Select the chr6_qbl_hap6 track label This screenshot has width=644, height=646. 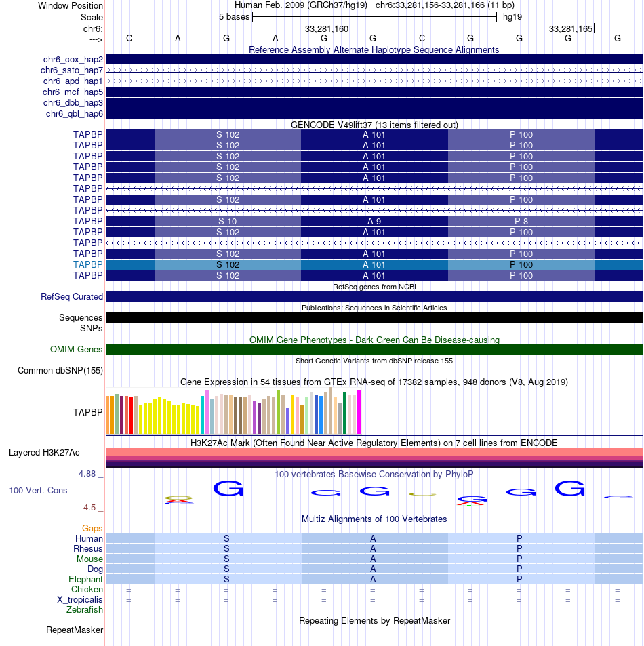[x=74, y=113]
